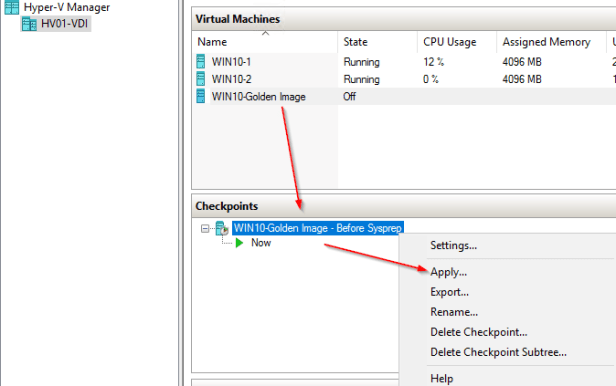Sort by the CPU Usage column header
The height and width of the screenshot is (386, 616).
point(457,42)
